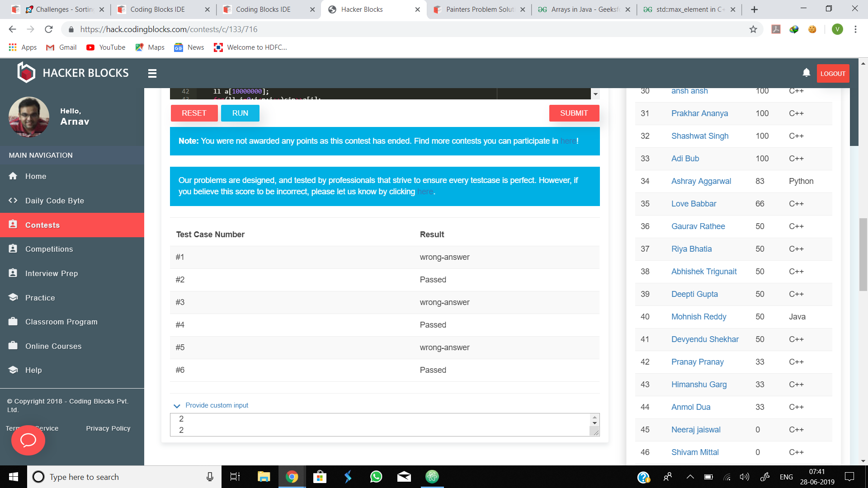This screenshot has height=488, width=868.
Task: Click the Hacker Blocks logo icon
Action: (26, 73)
